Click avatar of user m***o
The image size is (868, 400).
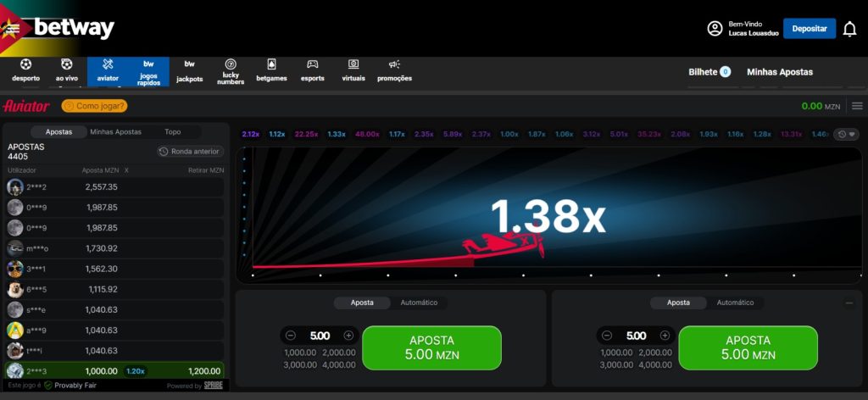15,248
